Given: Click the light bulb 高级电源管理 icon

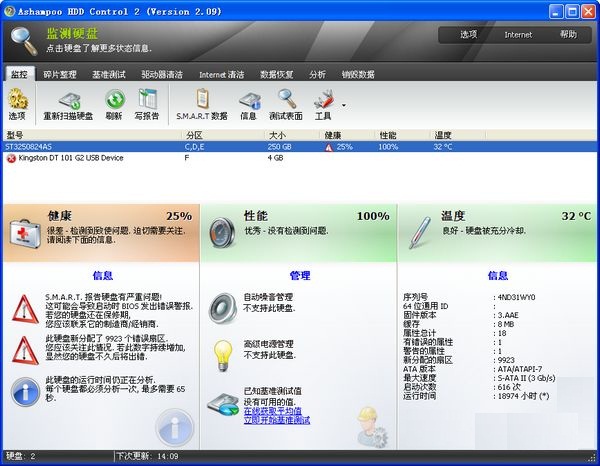Looking at the screenshot, I should coord(223,356).
